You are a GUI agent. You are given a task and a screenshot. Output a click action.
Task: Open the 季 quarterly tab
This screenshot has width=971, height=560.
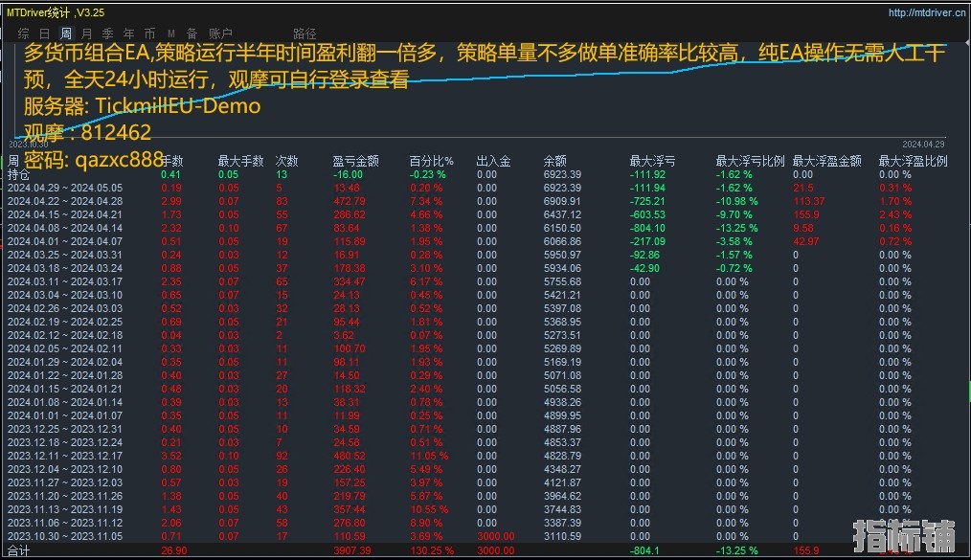click(108, 34)
